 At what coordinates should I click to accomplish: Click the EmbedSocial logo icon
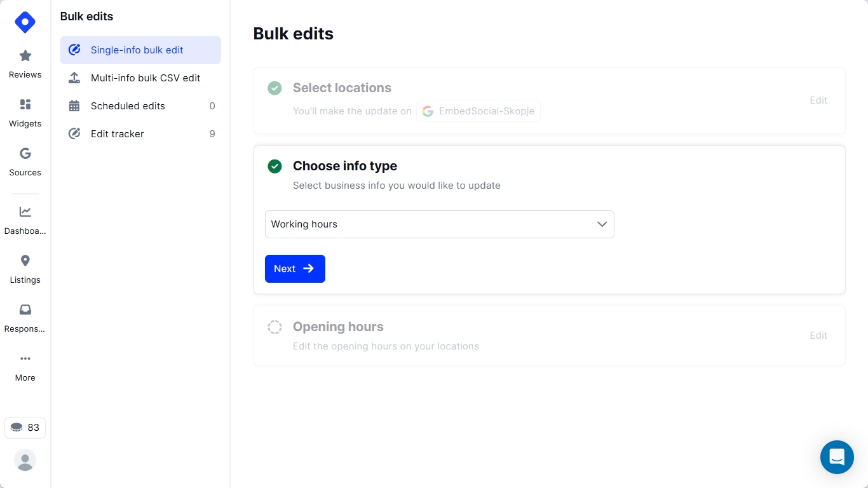pos(25,22)
